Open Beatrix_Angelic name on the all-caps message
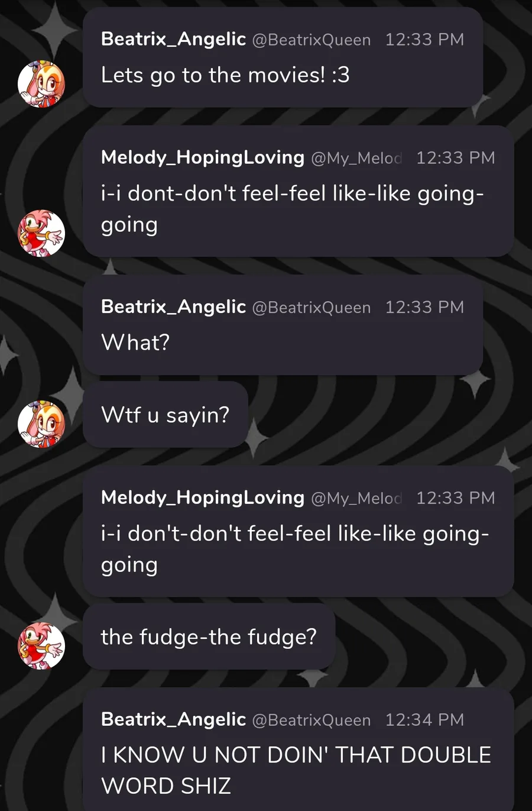The height and width of the screenshot is (811, 532). (x=173, y=719)
